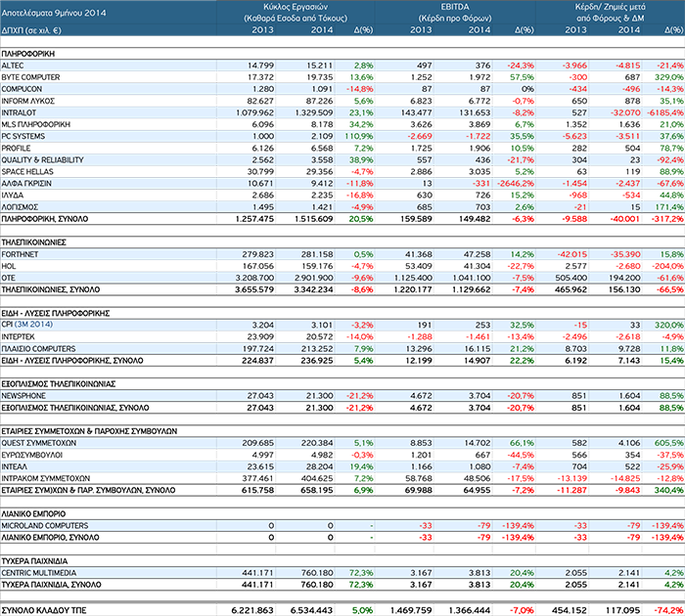Select the FORTHNET row label
Screen dimensions: 685x616
coord(21,254)
